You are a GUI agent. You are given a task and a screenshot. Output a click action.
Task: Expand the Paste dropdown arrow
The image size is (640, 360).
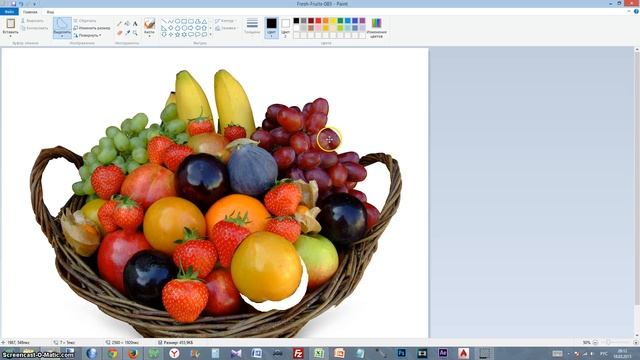[11, 36]
